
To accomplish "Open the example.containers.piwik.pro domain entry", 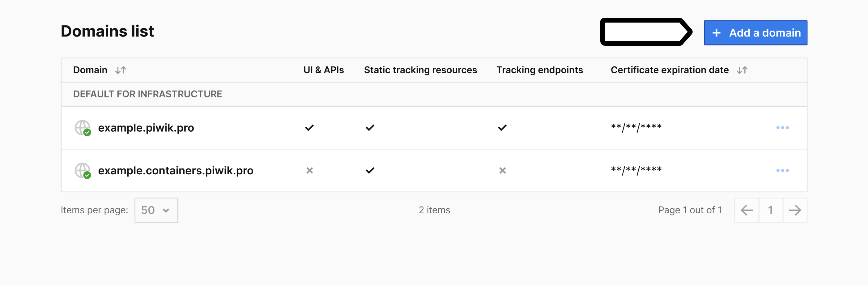I will click(x=176, y=171).
